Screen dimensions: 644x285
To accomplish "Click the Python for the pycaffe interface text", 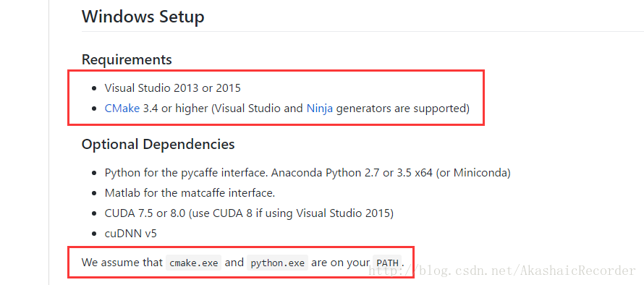I will [x=187, y=172].
